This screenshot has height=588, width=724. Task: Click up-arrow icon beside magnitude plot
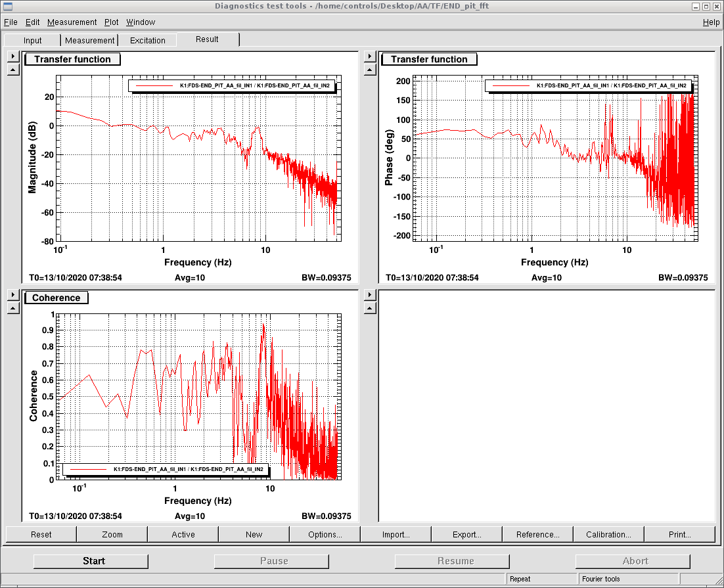[13, 70]
